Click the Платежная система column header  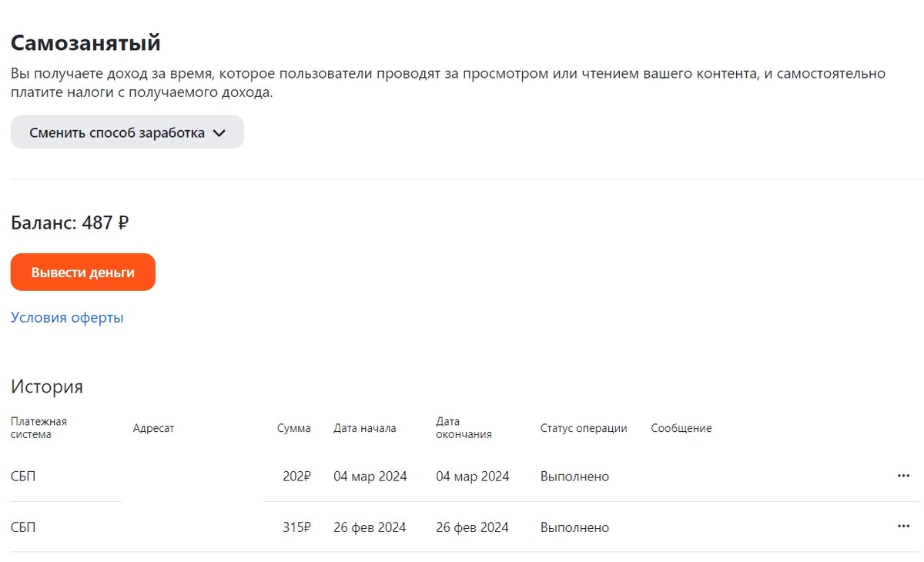[38, 428]
